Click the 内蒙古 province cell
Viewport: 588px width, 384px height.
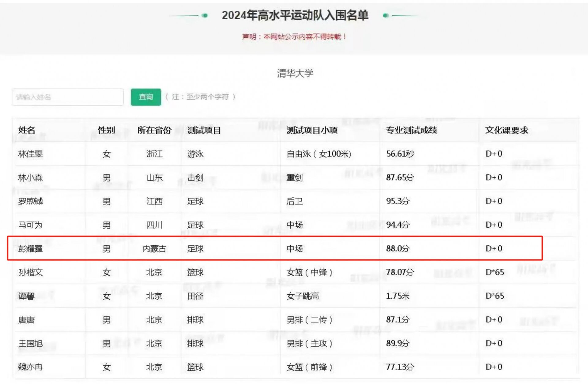tap(154, 249)
